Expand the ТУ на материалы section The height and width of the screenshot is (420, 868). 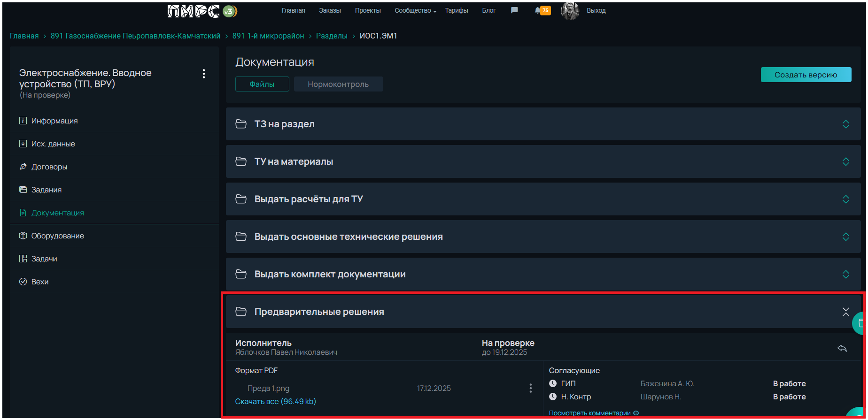(x=845, y=161)
